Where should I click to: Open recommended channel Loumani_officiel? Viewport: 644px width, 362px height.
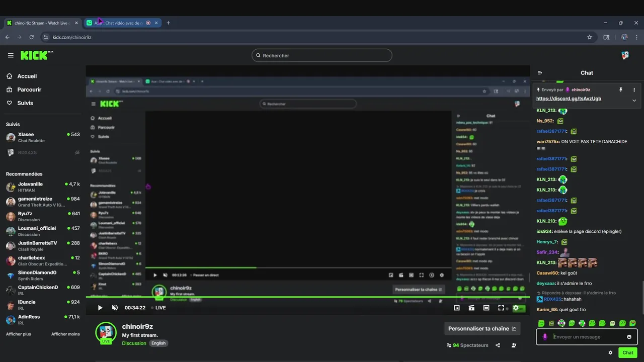tap(43, 231)
